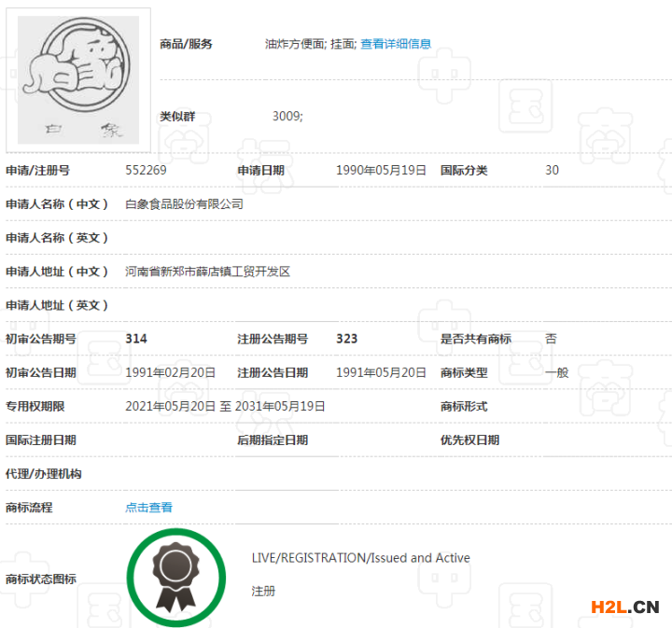The width and height of the screenshot is (672, 628).
Task: Click the 注册 status text below the status line
Action: point(263,592)
